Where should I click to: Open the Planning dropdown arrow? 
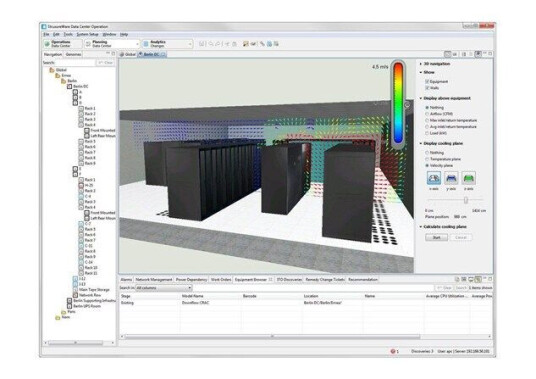click(137, 44)
